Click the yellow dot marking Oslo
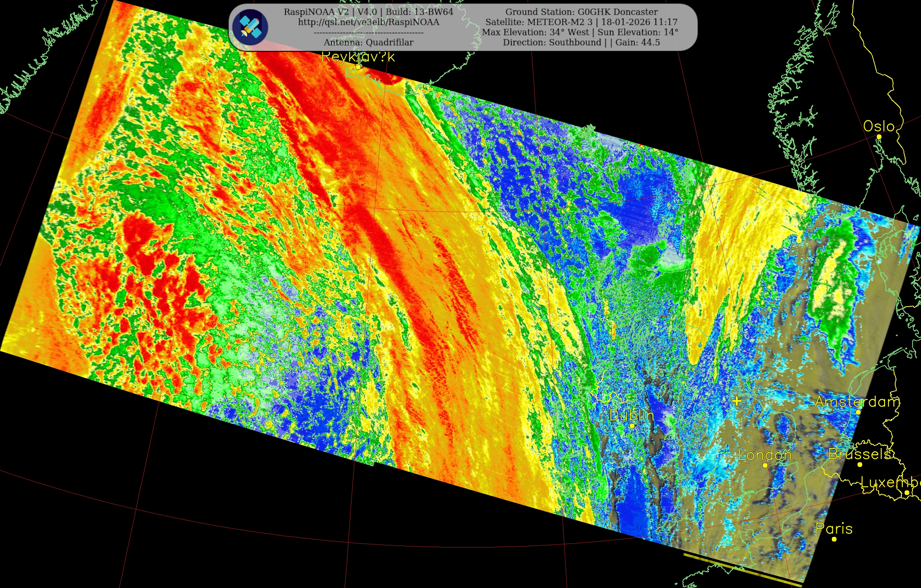921x588 pixels. 879,136
